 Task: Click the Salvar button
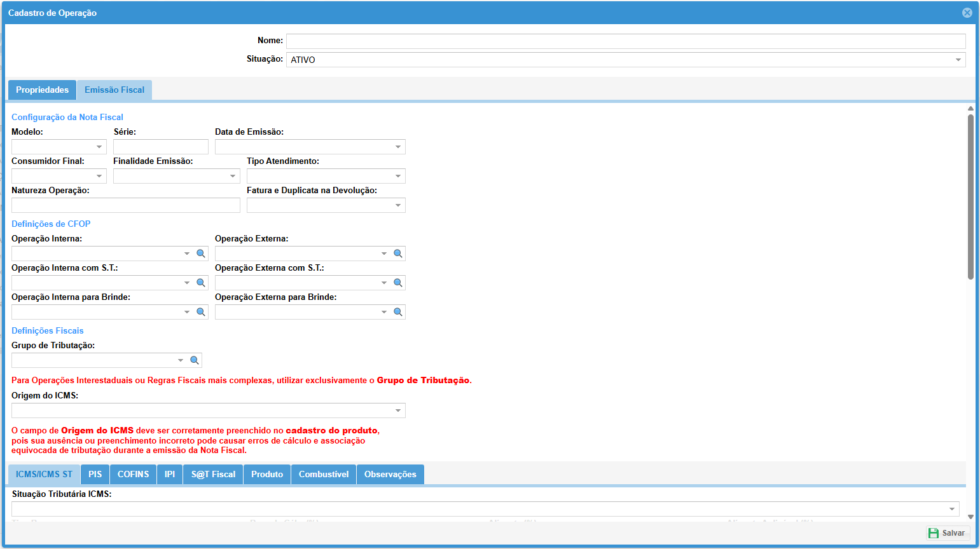tap(947, 533)
